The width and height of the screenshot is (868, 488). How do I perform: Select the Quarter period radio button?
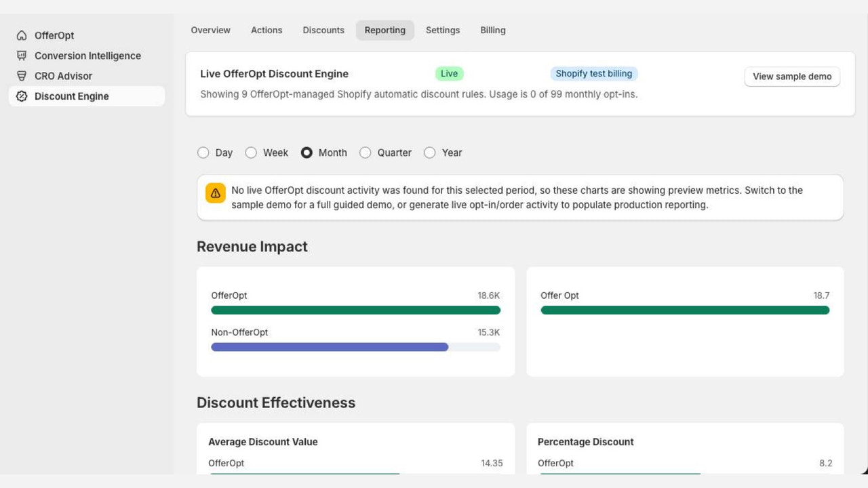tap(365, 152)
